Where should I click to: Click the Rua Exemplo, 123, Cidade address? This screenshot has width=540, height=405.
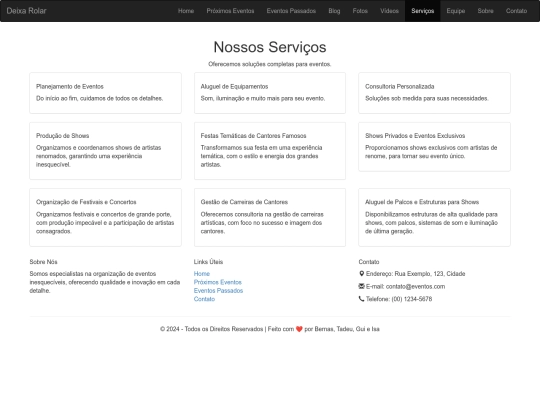click(x=430, y=274)
